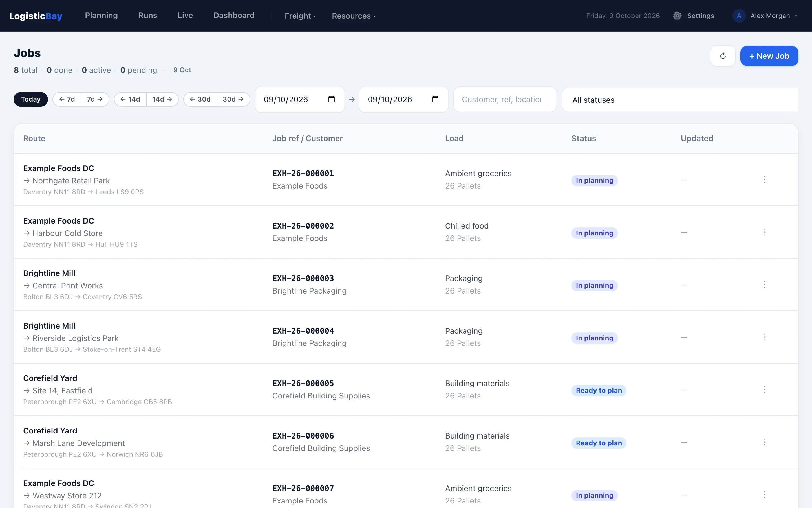Image resolution: width=812 pixels, height=508 pixels.
Task: Click Harbour Cold Store route destination
Action: tap(67, 233)
